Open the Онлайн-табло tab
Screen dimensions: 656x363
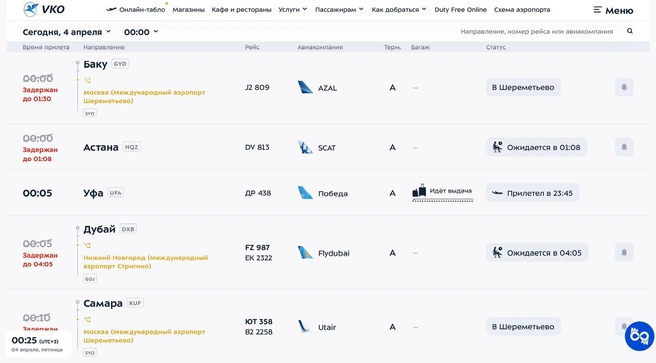(142, 10)
